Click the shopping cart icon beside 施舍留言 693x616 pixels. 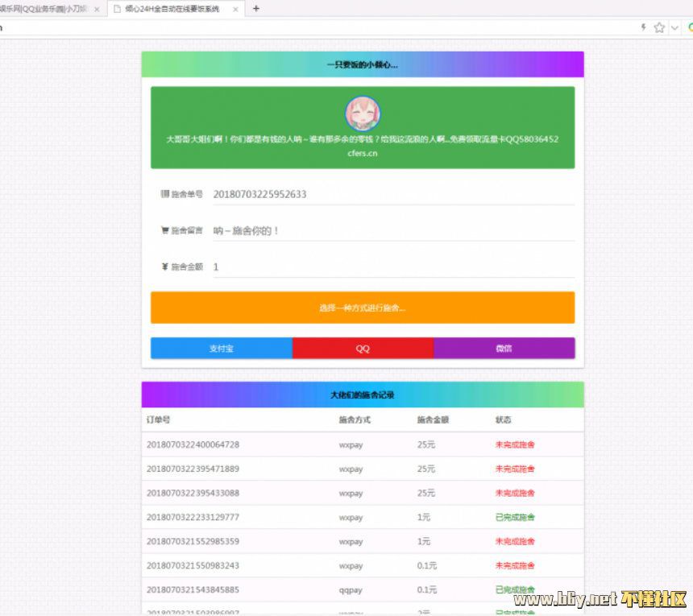tap(165, 230)
